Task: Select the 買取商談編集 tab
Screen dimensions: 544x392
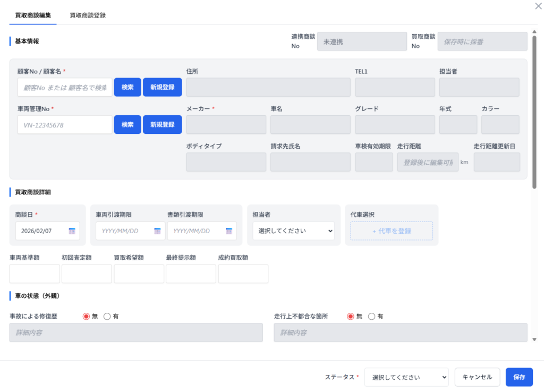Action: pos(33,15)
